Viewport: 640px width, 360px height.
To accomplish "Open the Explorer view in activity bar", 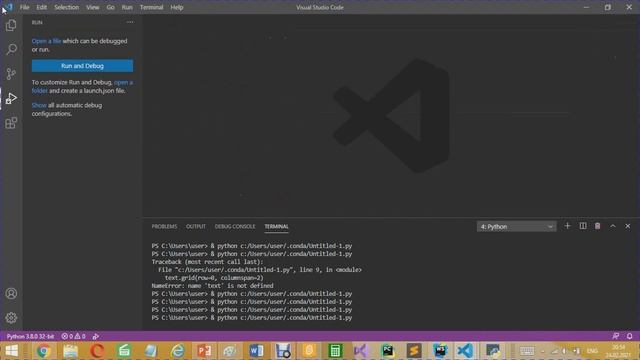I will tap(11, 25).
